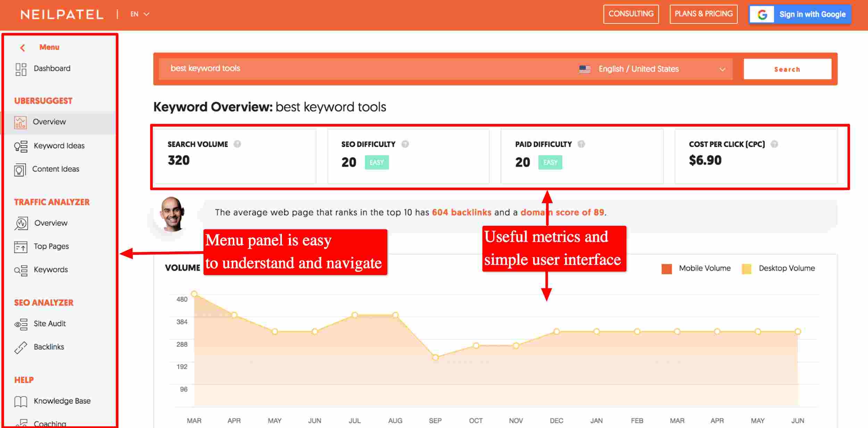Click the CONSULTING button
Image resolution: width=868 pixels, height=428 pixels.
pyautogui.click(x=631, y=14)
